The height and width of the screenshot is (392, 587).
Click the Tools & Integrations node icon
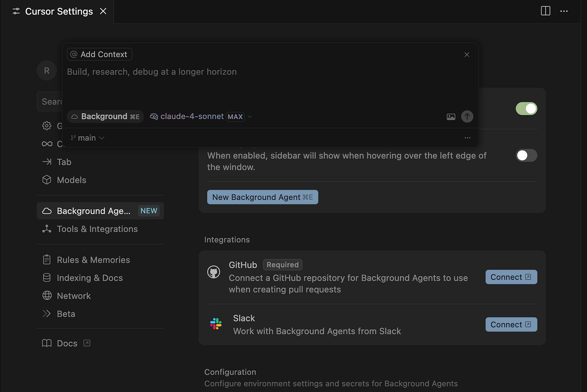click(x=47, y=229)
